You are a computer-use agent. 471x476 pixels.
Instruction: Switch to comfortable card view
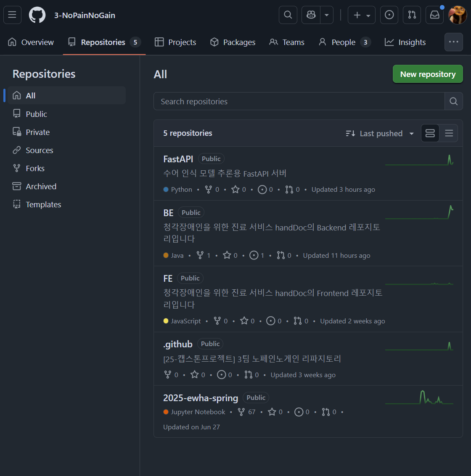click(430, 133)
